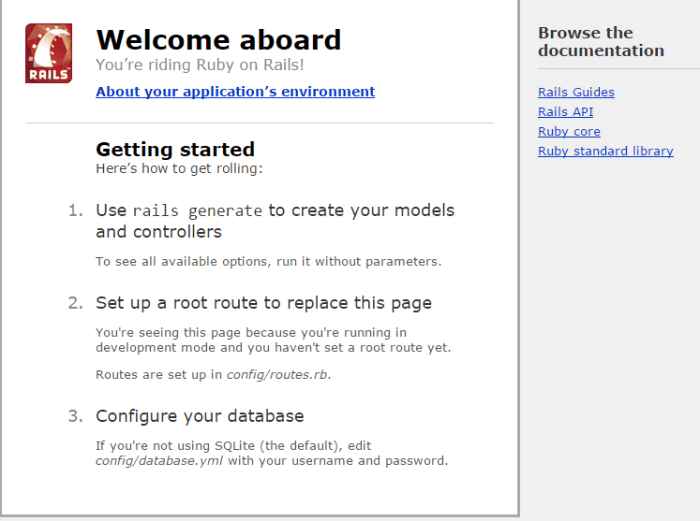Click the Rails logo image
Image resolution: width=700 pixels, height=521 pixels.
[48, 53]
